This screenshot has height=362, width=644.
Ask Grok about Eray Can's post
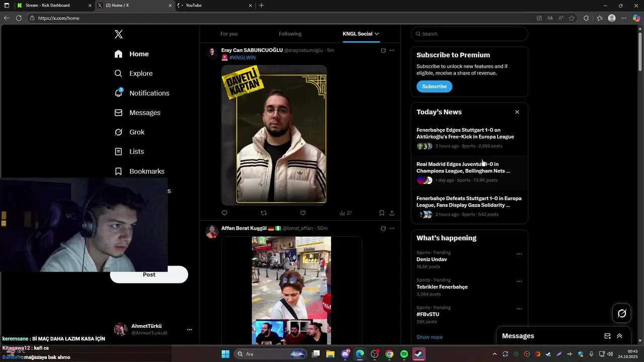(383, 50)
